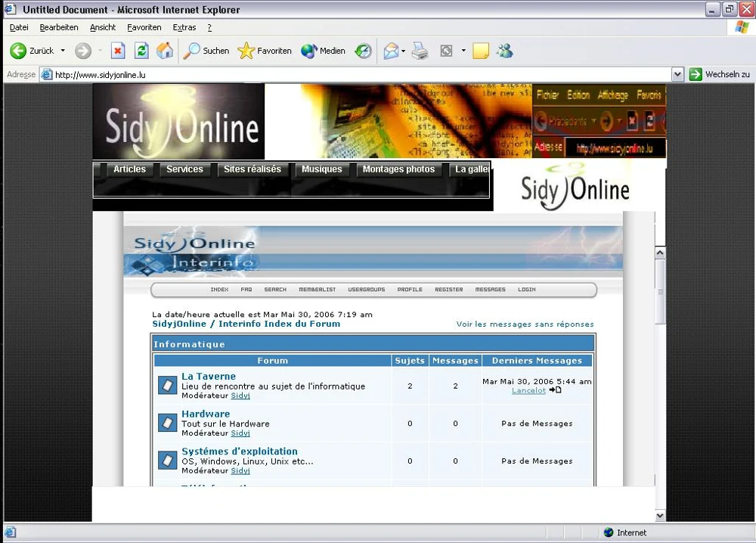Click the Montages photos navigation button

coord(398,169)
